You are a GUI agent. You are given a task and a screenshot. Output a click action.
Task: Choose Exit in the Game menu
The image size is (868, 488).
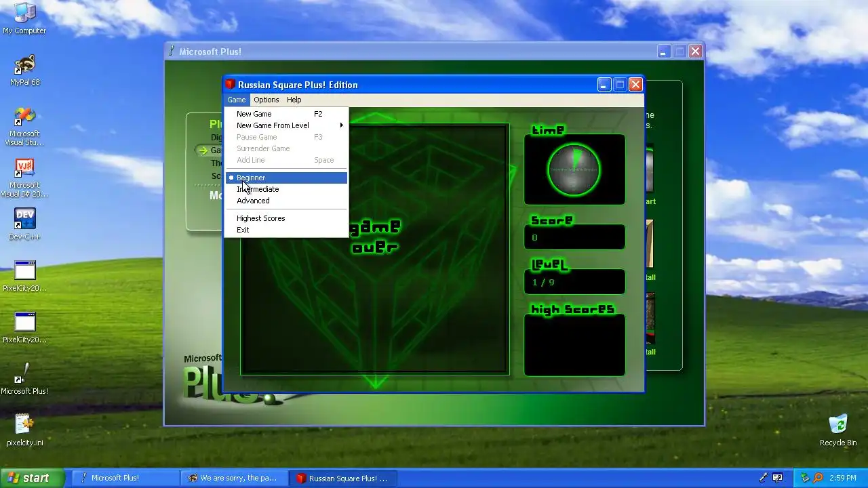coord(286,230)
